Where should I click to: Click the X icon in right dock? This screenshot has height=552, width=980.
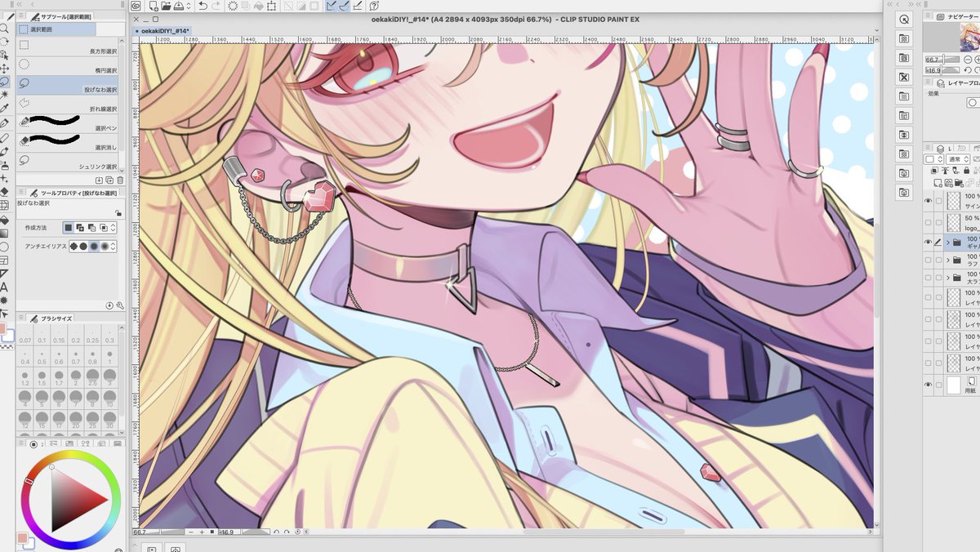point(904,77)
